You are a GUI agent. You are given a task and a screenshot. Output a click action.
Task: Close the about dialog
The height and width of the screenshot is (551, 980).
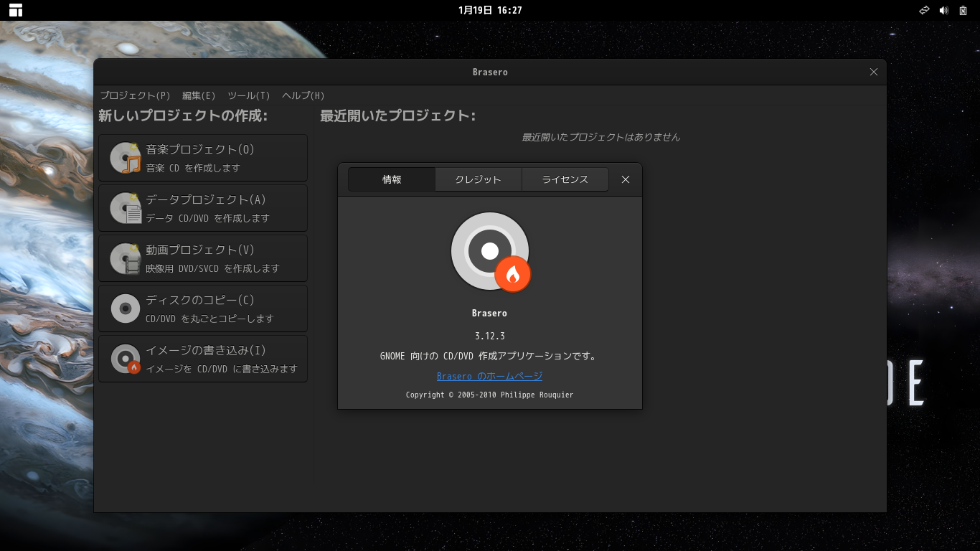click(626, 179)
